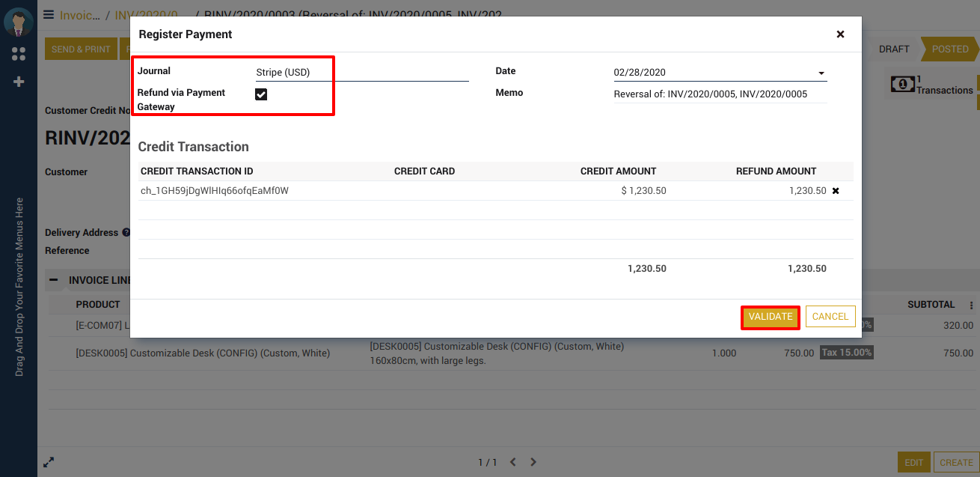This screenshot has width=980, height=477.
Task: Click the Memo input field
Action: tap(720, 94)
